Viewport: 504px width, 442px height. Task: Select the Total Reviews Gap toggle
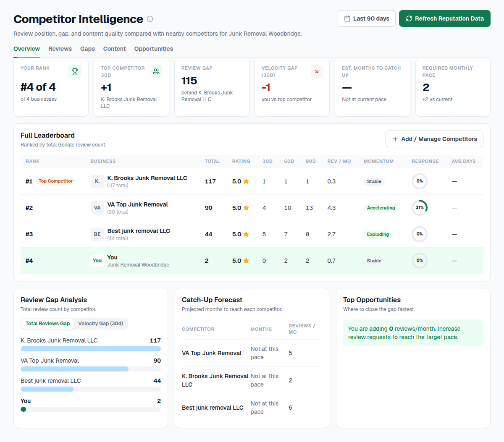(48, 324)
